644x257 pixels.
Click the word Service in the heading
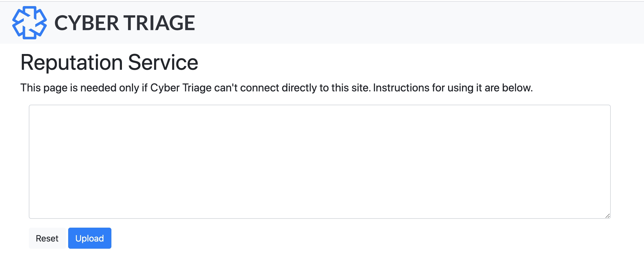(163, 63)
